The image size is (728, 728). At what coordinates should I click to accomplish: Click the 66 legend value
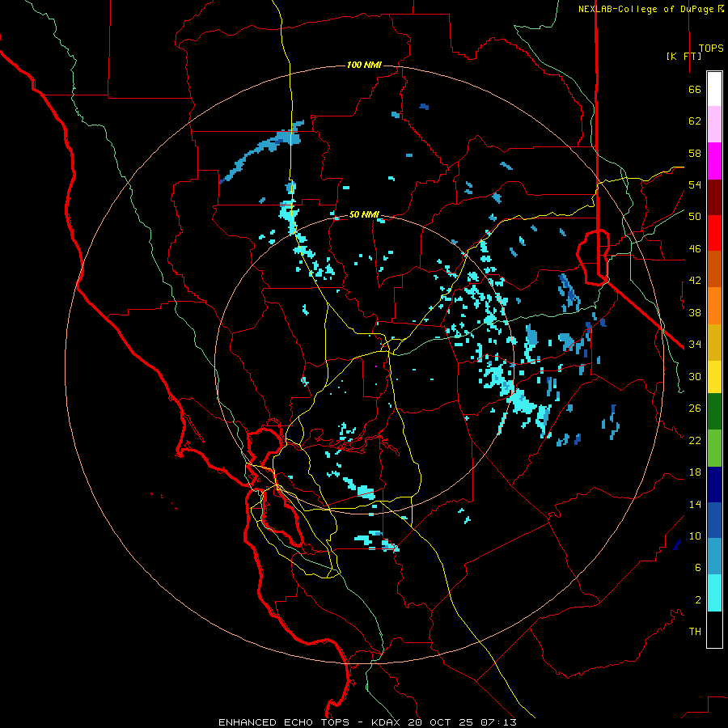[695, 90]
